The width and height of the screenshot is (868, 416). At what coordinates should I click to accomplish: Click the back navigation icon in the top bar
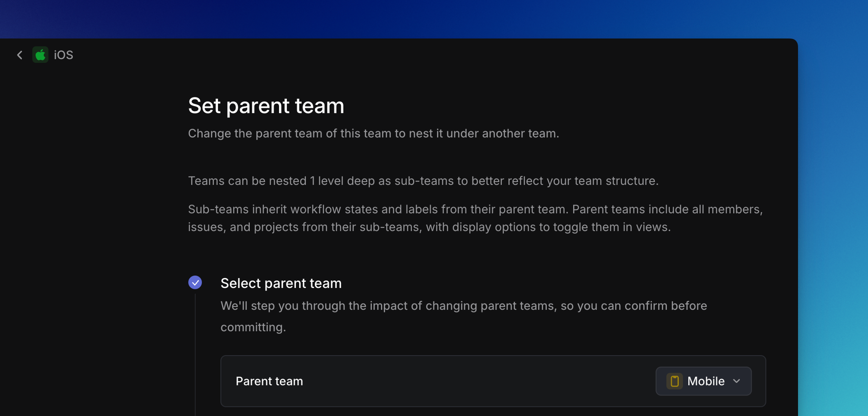pyautogui.click(x=20, y=55)
